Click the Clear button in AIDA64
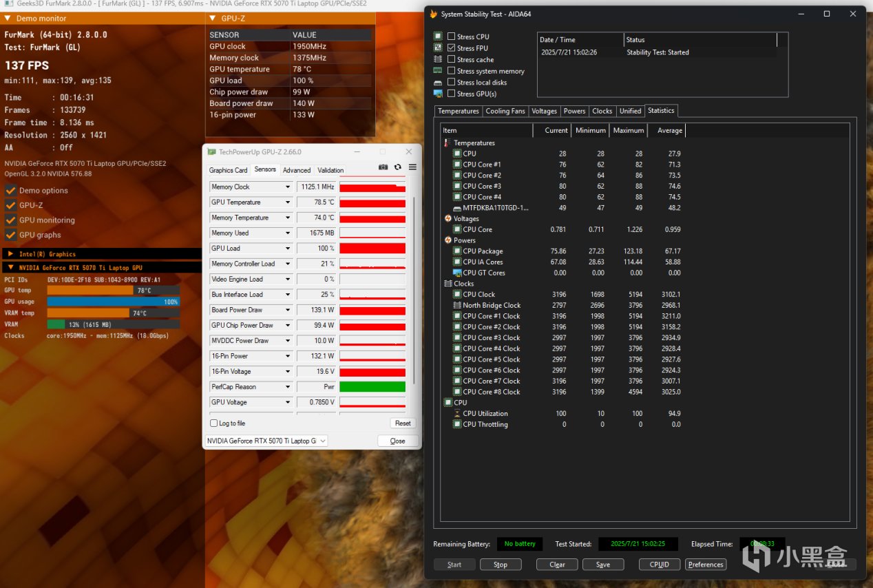Screen dimensions: 873x588 pyautogui.click(x=557, y=565)
